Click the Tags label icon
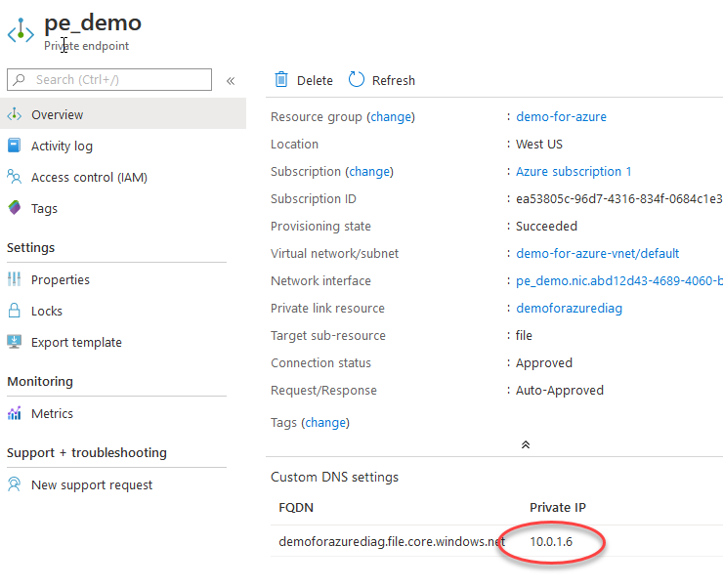Viewport: 723px width, 588px height. (x=15, y=208)
